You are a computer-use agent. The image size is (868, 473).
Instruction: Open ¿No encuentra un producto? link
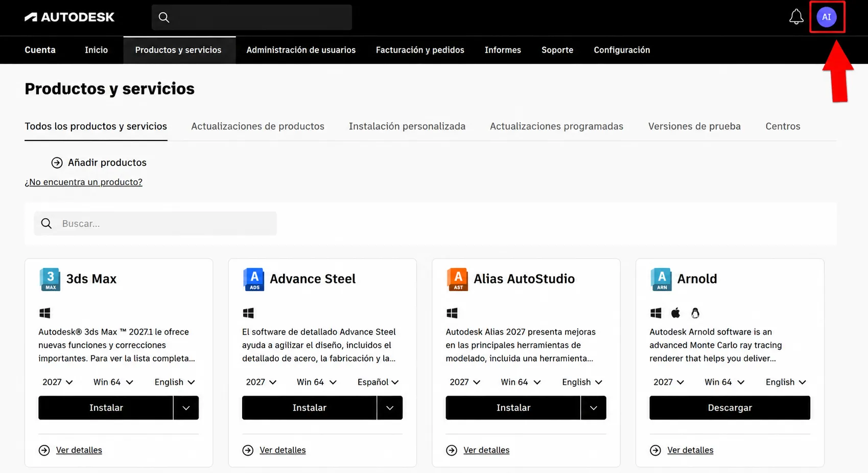tap(84, 182)
